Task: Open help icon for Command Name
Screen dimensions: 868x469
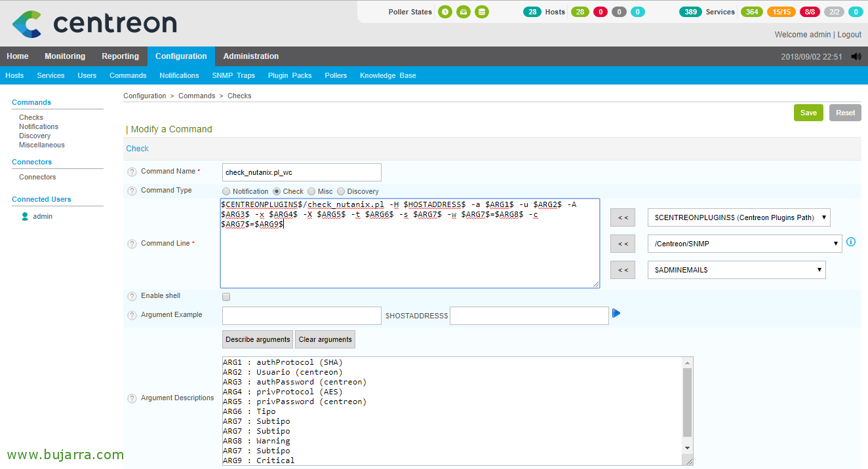Action: 132,172
